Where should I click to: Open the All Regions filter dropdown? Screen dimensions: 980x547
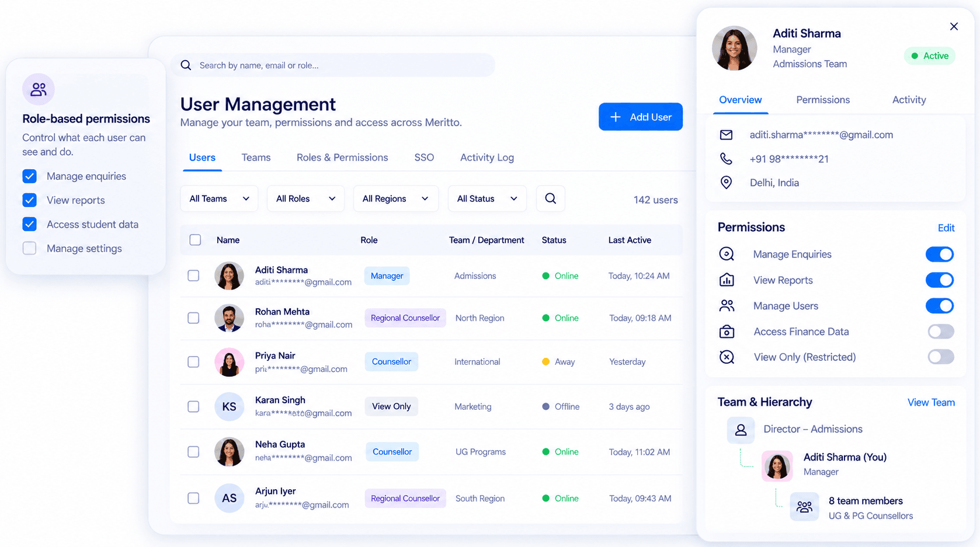coord(395,198)
